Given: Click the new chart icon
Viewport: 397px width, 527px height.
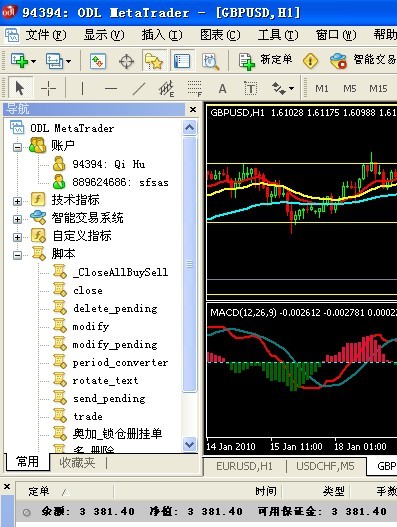Looking at the screenshot, I should coord(19,61).
